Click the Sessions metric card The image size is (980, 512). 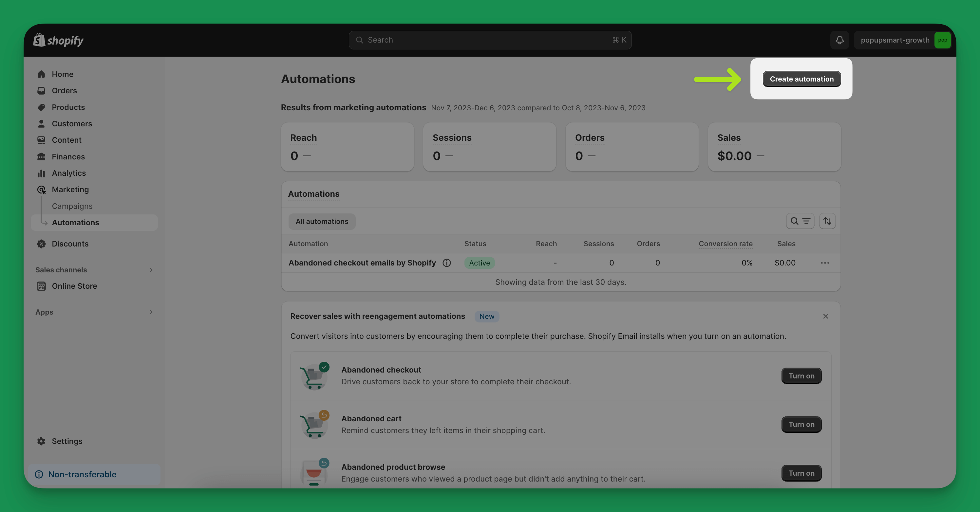[x=490, y=147]
